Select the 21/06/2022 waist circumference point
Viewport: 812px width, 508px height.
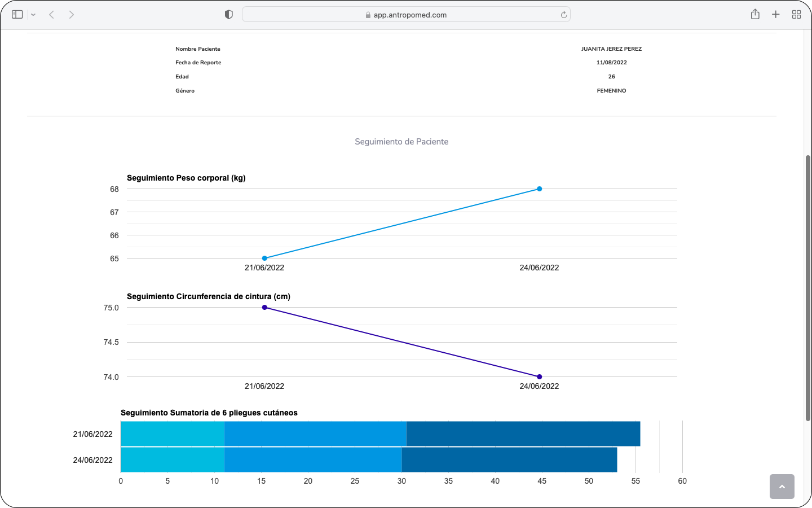point(264,308)
